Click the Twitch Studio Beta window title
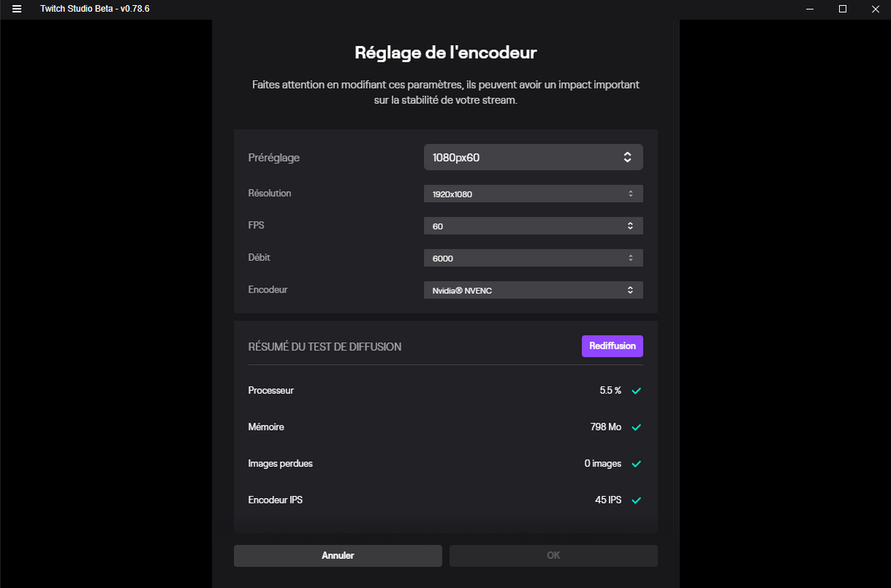The width and height of the screenshot is (891, 588). pyautogui.click(x=95, y=9)
